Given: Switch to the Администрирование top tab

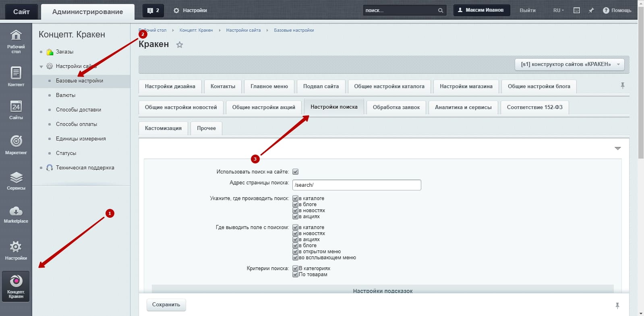Looking at the screenshot, I should point(87,12).
